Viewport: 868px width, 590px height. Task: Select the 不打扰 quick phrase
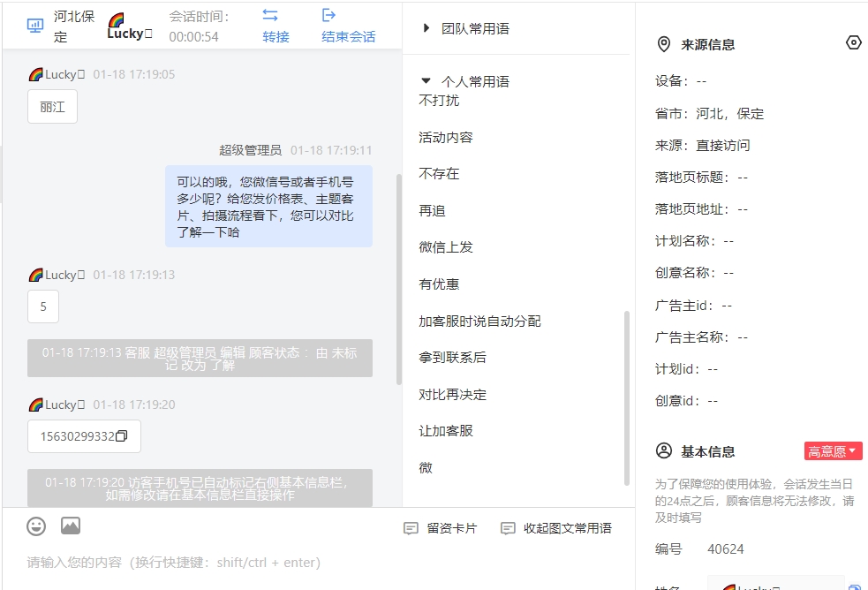click(439, 100)
